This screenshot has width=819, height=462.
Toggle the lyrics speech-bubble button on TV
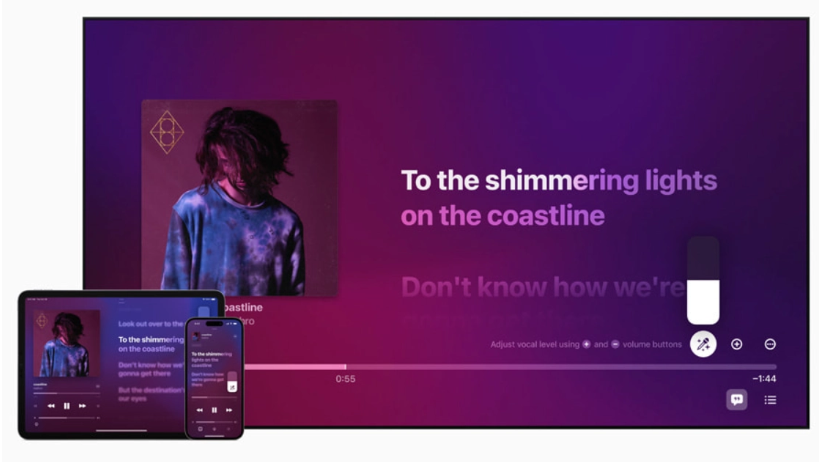[736, 400]
